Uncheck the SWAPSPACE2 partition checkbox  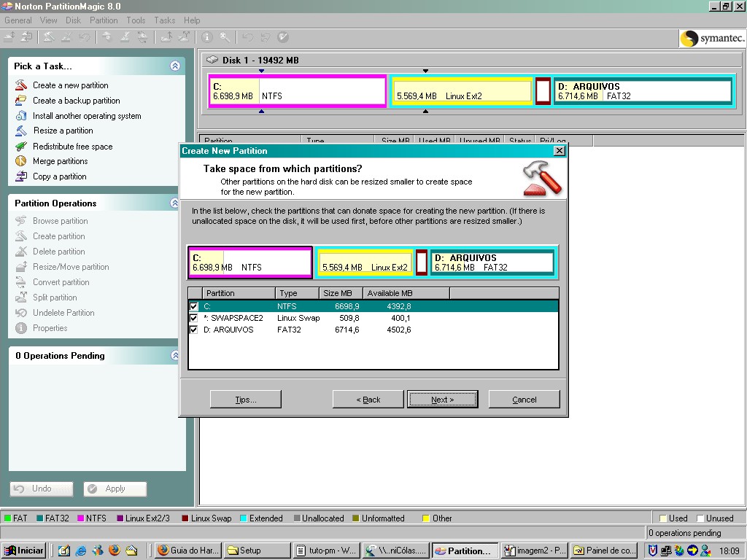pos(194,318)
